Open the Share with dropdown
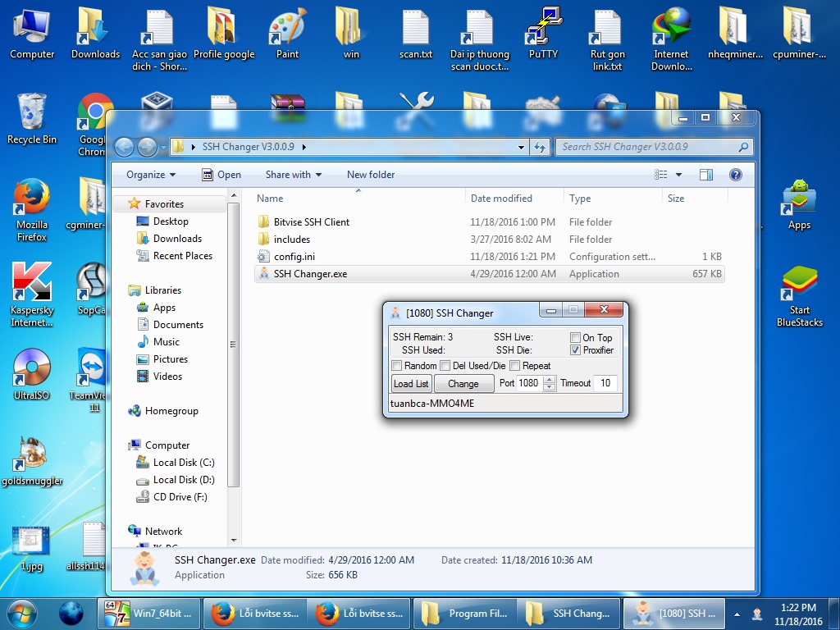This screenshot has height=630, width=840. pyautogui.click(x=294, y=175)
